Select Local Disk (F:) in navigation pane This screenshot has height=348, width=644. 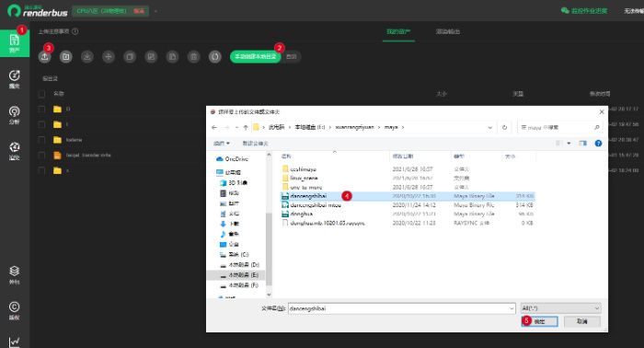239,285
